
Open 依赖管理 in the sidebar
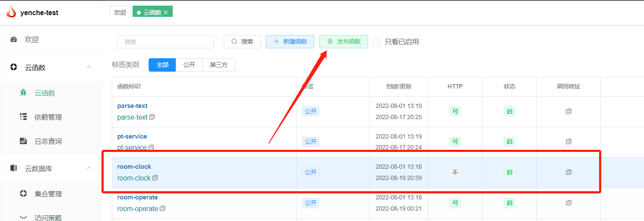tap(48, 117)
